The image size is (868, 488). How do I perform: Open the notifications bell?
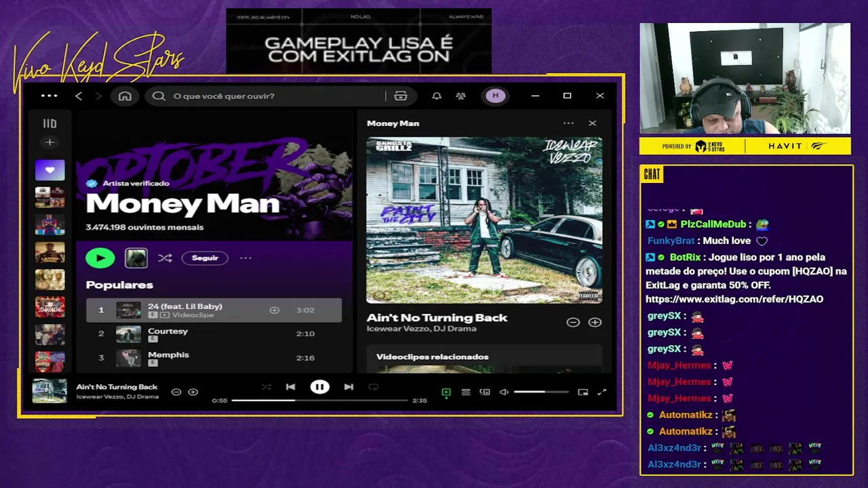click(437, 96)
